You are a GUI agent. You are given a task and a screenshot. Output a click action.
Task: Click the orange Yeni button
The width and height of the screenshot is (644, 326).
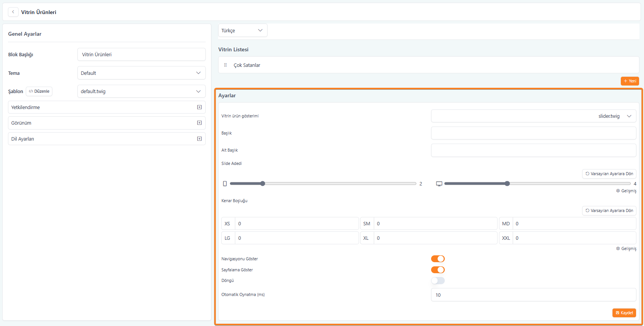click(630, 81)
